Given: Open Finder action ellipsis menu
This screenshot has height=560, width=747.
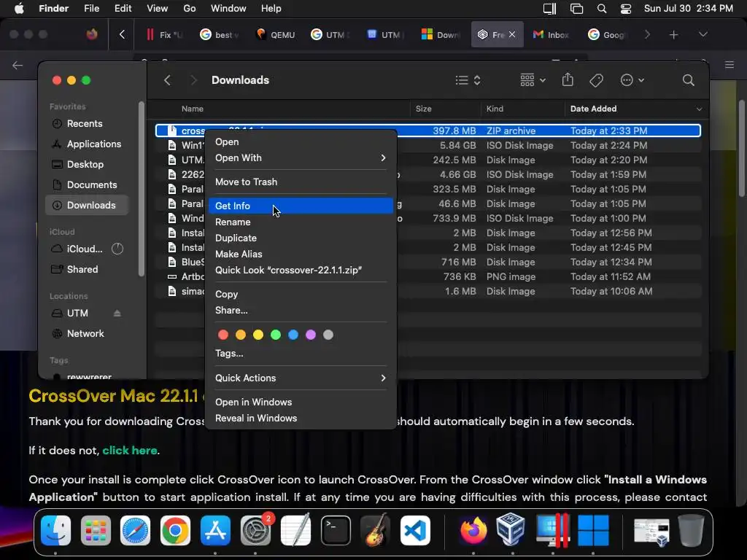Looking at the screenshot, I should (x=632, y=80).
